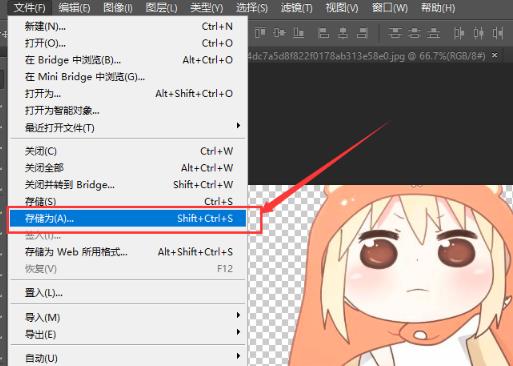Viewport: 513px width, 366px height.
Task: Expand the 最近打开文件(T) submenu
Action: coord(238,126)
